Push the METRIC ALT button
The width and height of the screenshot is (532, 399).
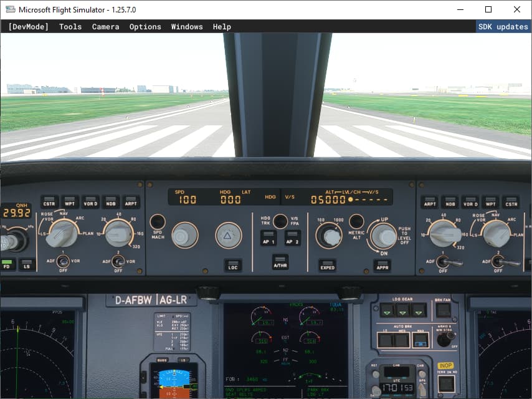(356, 221)
